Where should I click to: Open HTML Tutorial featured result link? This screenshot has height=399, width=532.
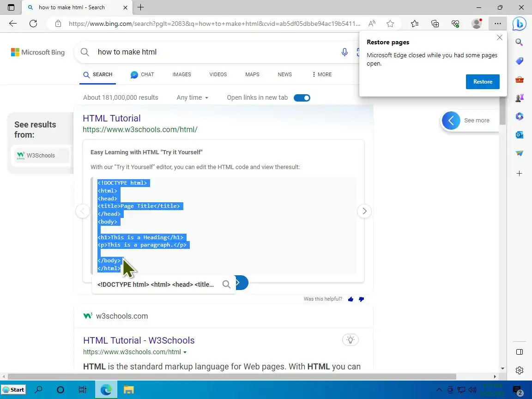pos(112,118)
